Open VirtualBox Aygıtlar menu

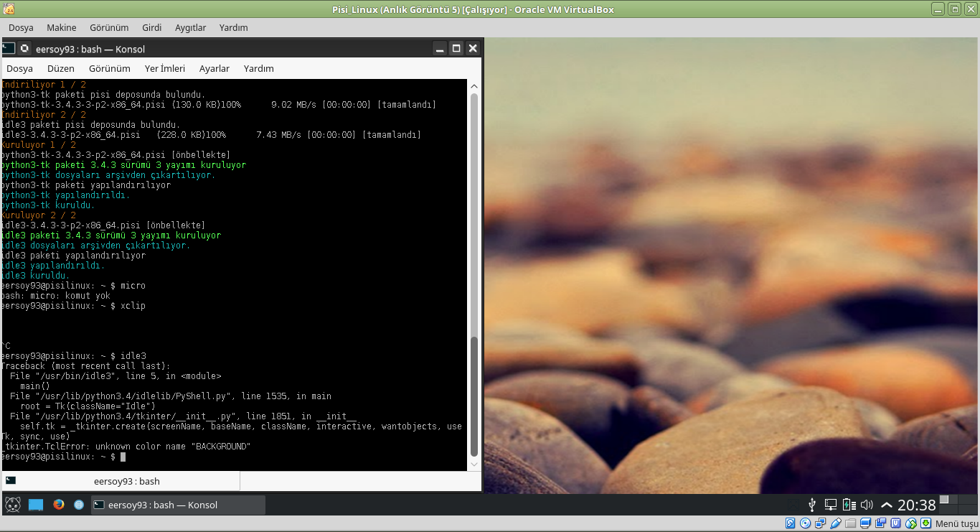[x=190, y=27]
